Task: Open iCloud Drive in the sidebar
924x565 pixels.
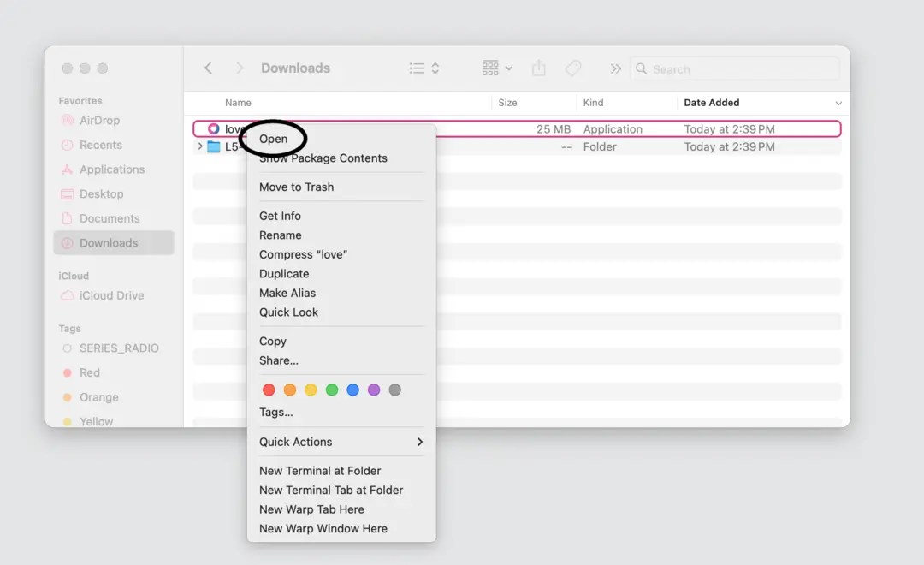Action: coord(111,295)
